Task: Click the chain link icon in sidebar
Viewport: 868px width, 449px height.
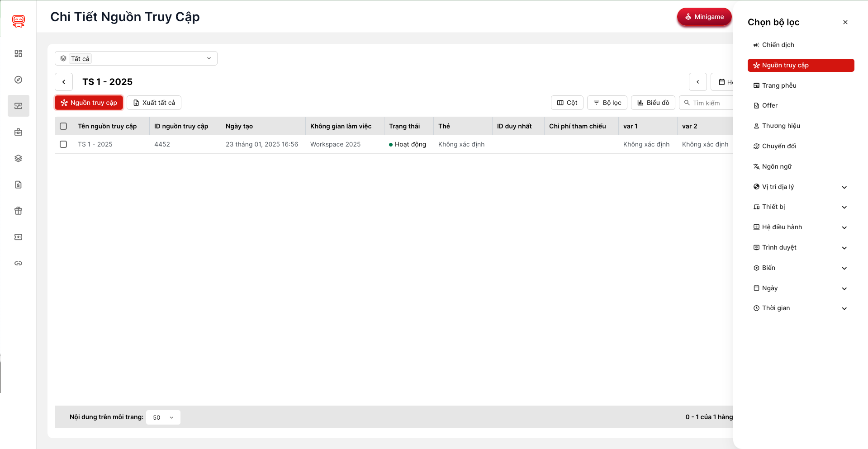Action: tap(18, 263)
